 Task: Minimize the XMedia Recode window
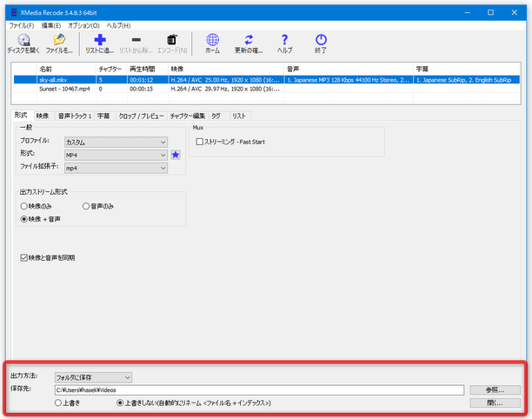468,12
